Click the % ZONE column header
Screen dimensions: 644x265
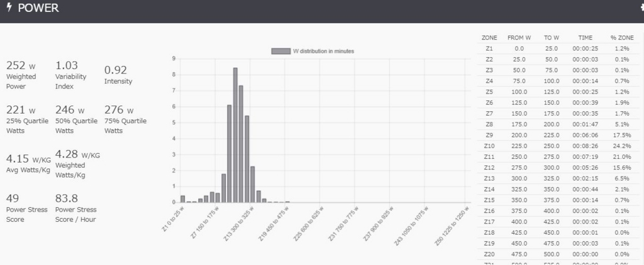622,38
